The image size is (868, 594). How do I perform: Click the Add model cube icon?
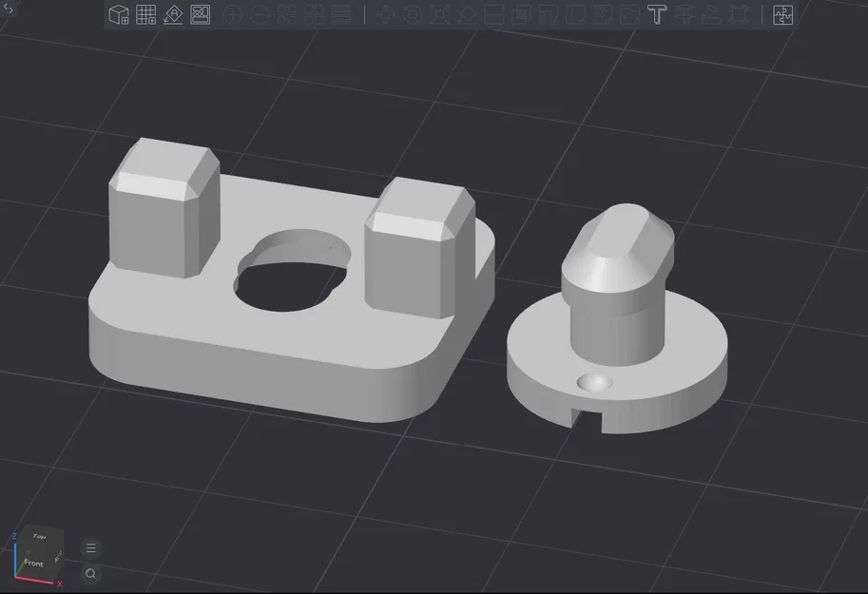[x=119, y=15]
